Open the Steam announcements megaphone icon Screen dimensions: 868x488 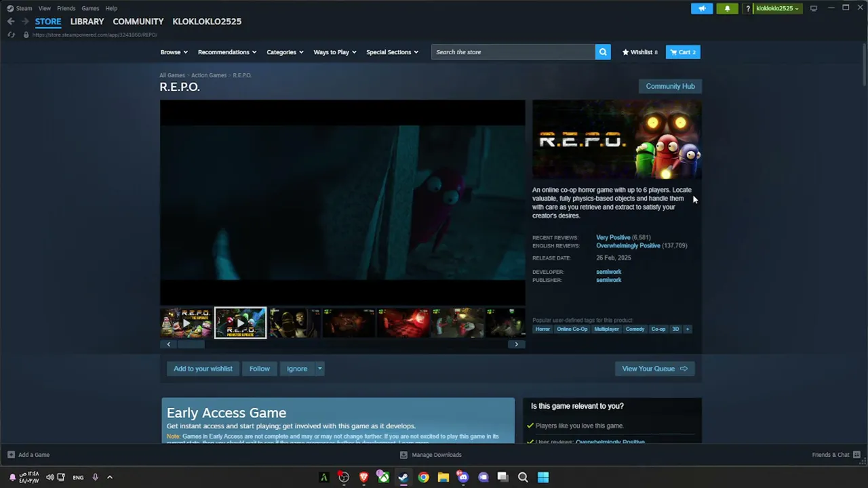coord(702,8)
